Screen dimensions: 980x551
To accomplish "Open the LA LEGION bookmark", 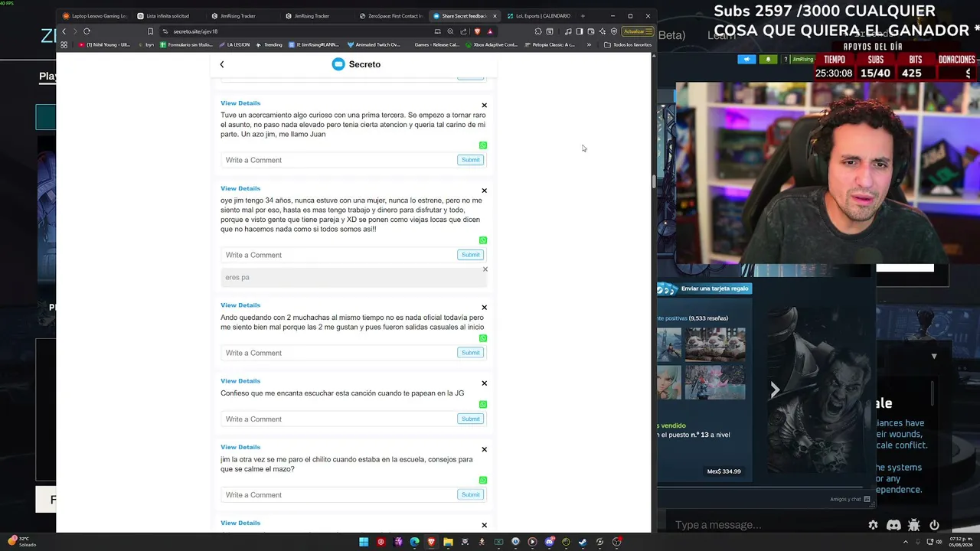I will 234,45.
